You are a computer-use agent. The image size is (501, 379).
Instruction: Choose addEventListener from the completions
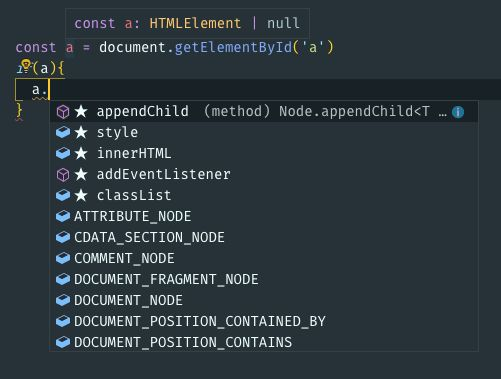tap(264, 174)
